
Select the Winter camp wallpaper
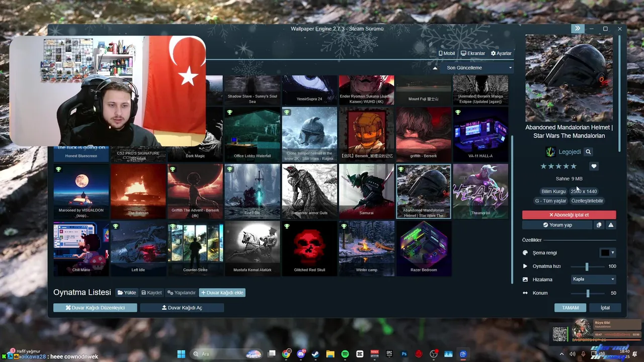point(366,248)
